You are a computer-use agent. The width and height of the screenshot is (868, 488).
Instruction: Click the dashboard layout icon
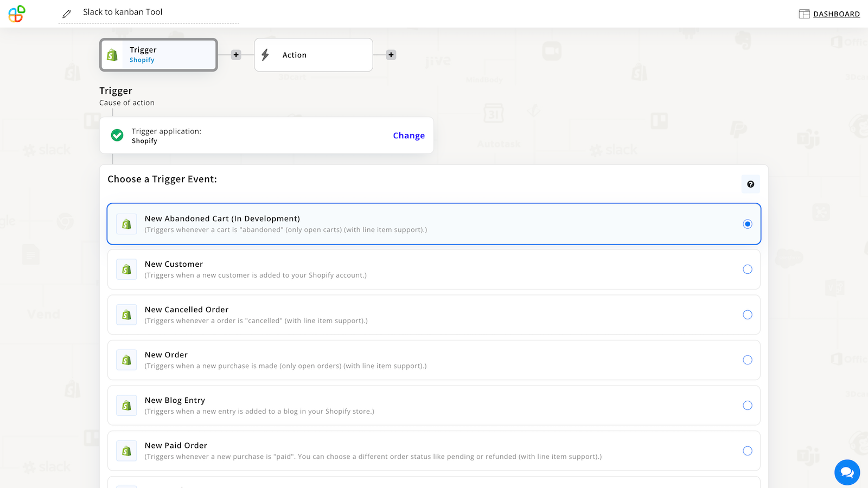click(x=804, y=14)
